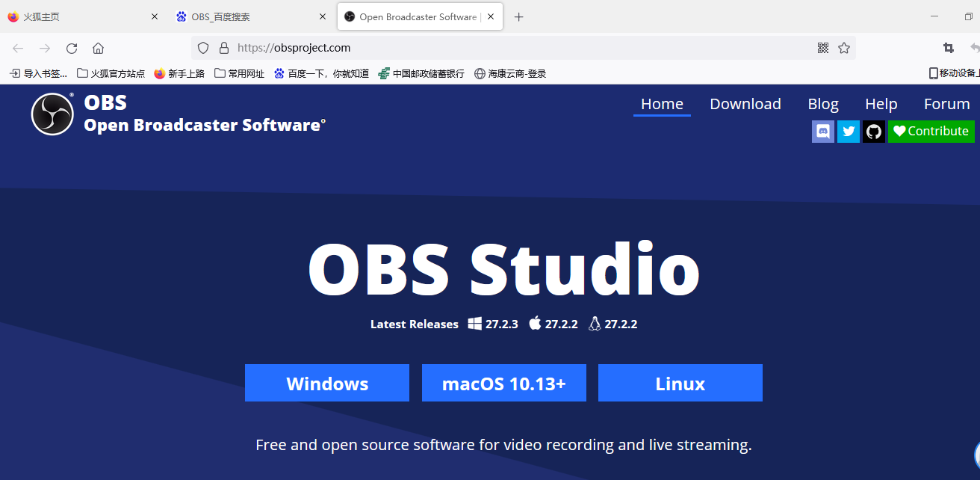The image size is (980, 480).
Task: Click the macOS 10.13+ download button
Action: 504,383
